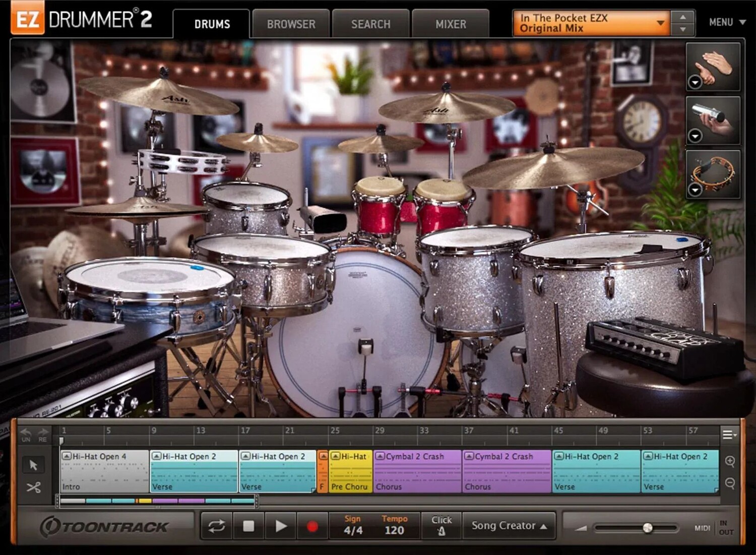
Task: Expand the tambourine options arrow
Action: [695, 190]
